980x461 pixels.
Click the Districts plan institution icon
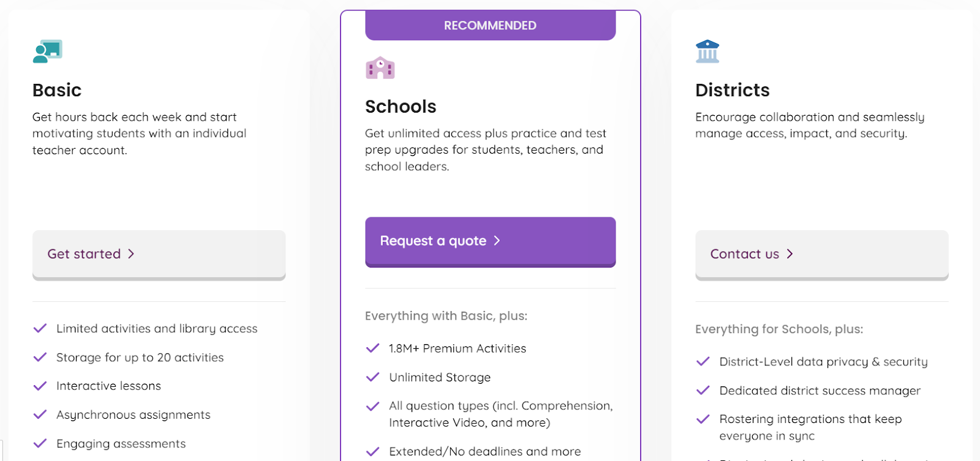[707, 51]
